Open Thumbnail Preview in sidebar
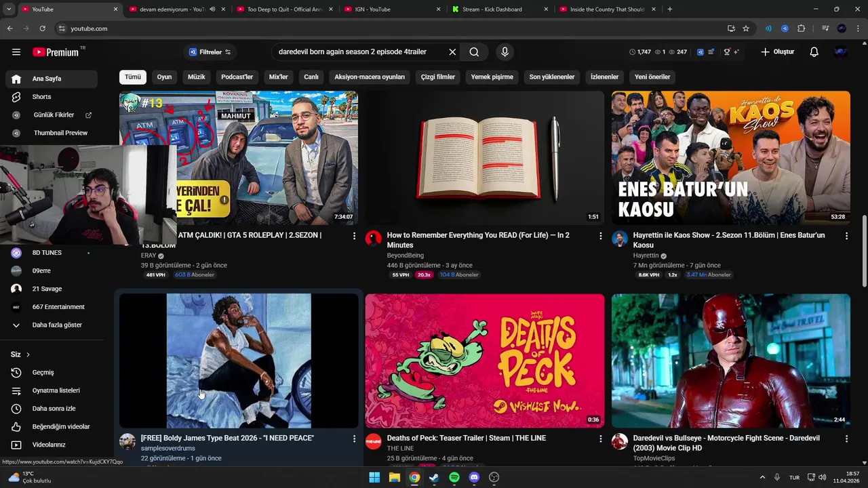868x488 pixels. click(52, 133)
